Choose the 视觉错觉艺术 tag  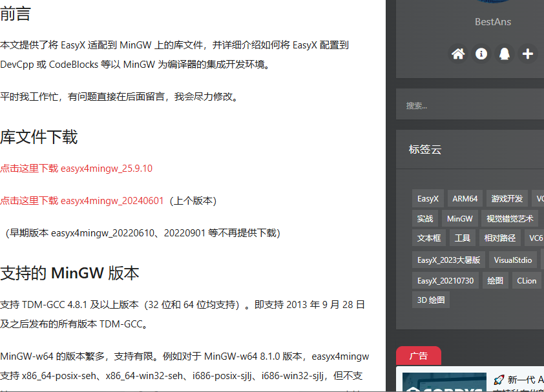click(x=510, y=218)
